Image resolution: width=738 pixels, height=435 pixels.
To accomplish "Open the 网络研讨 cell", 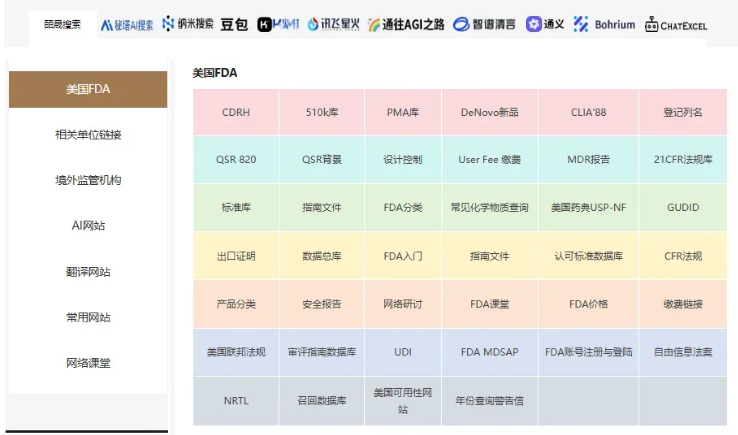I will (403, 304).
